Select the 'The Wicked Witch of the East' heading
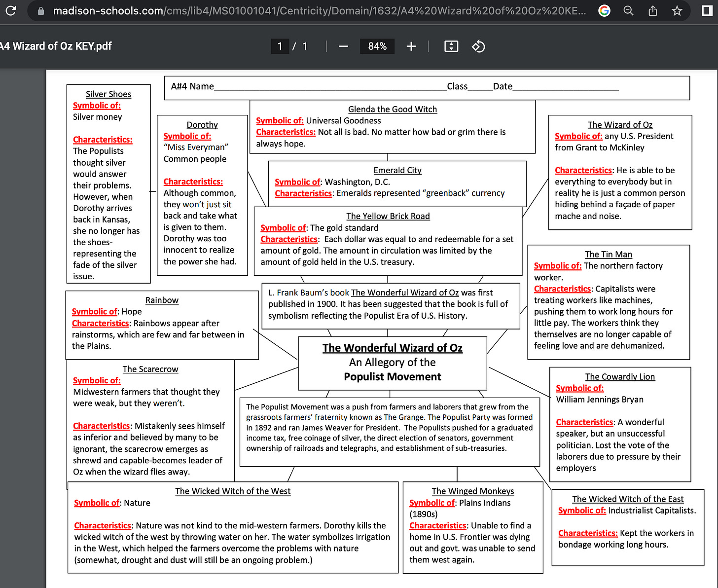The width and height of the screenshot is (718, 588). tap(628, 499)
